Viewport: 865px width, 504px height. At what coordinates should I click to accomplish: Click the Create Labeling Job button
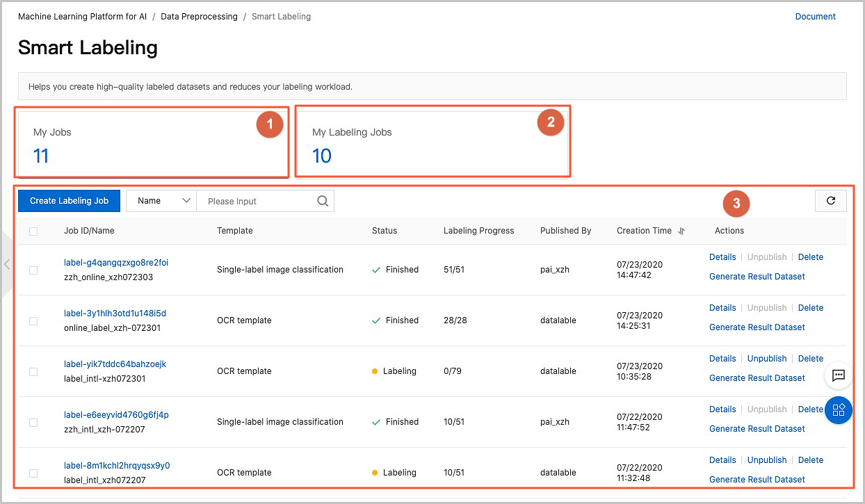click(x=69, y=201)
